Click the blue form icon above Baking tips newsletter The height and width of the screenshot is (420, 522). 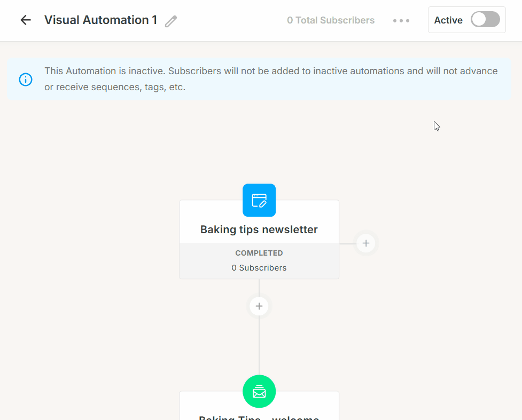(259, 200)
